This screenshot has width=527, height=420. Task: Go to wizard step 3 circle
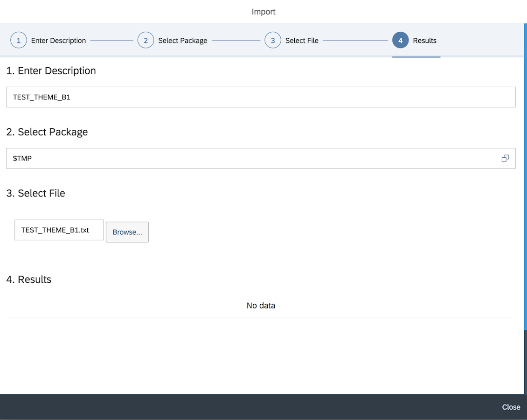[x=272, y=40]
